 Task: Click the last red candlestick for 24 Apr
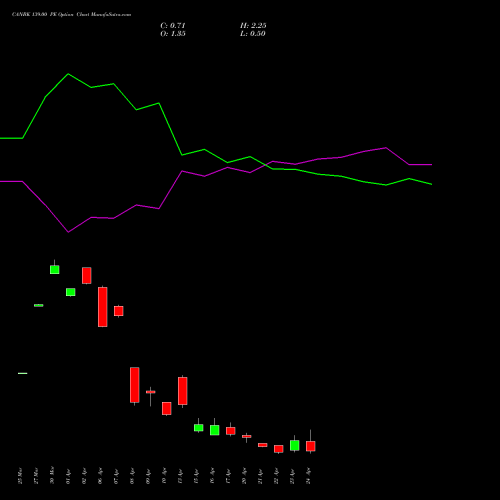point(311,446)
